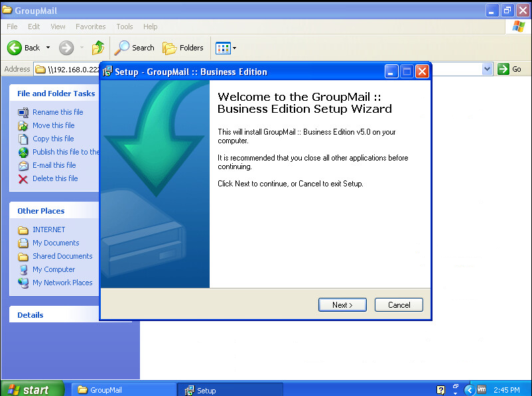This screenshot has width=532, height=396.
Task: Click Delete this file red X
Action: 23,178
